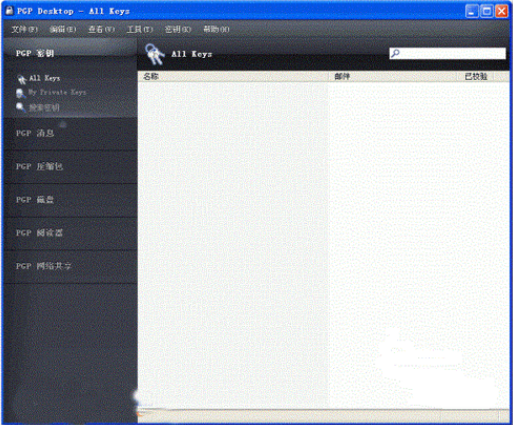Expand the PGP 磁盘 sidebar section
Viewport: 513px width, 425px height.
(70, 200)
